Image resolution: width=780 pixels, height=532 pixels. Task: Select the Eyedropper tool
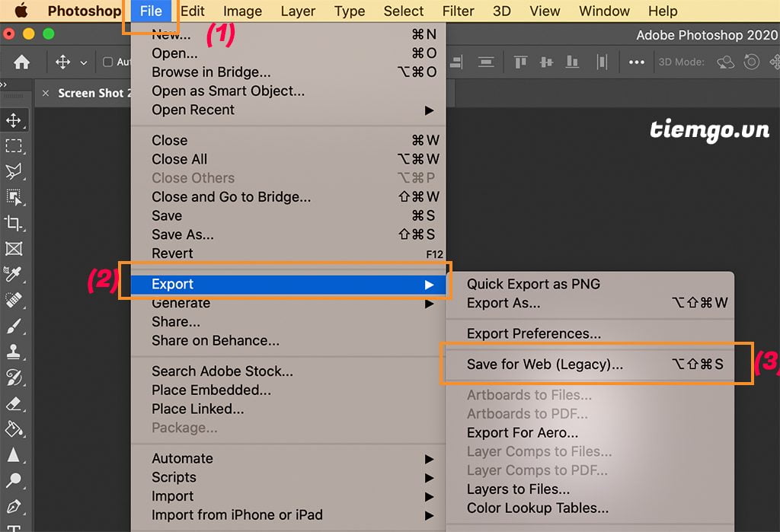(14, 275)
